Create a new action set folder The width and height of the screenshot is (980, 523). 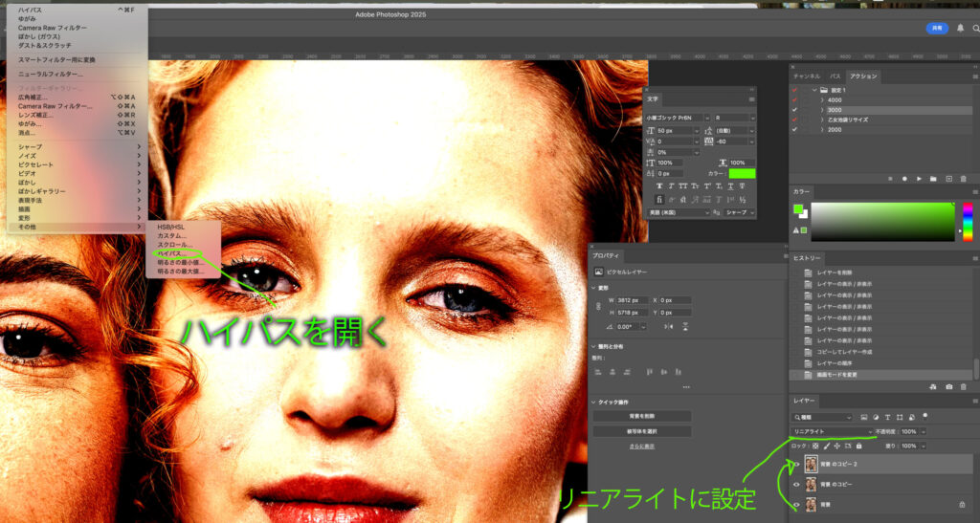(x=933, y=179)
